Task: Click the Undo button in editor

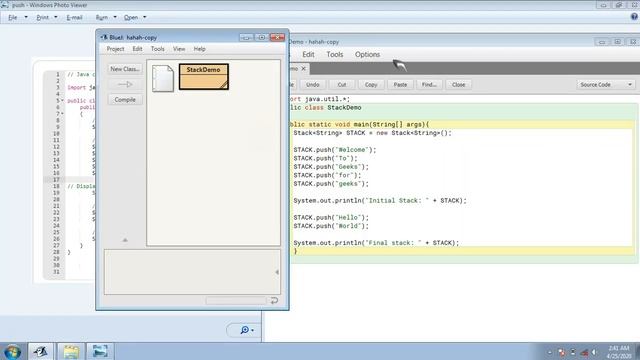Action: coord(313,84)
